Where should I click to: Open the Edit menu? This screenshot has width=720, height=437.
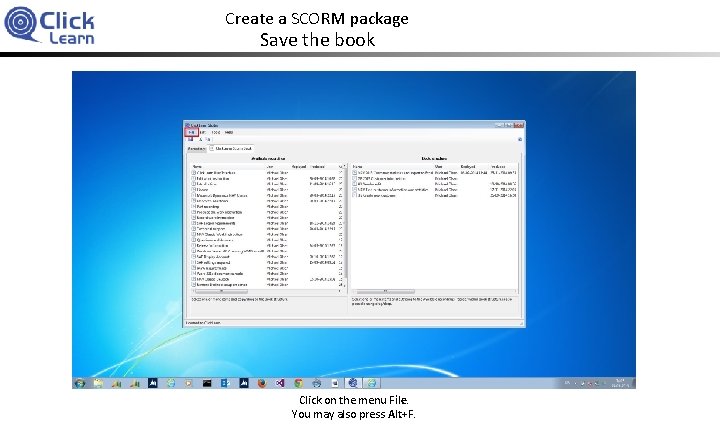point(203,132)
